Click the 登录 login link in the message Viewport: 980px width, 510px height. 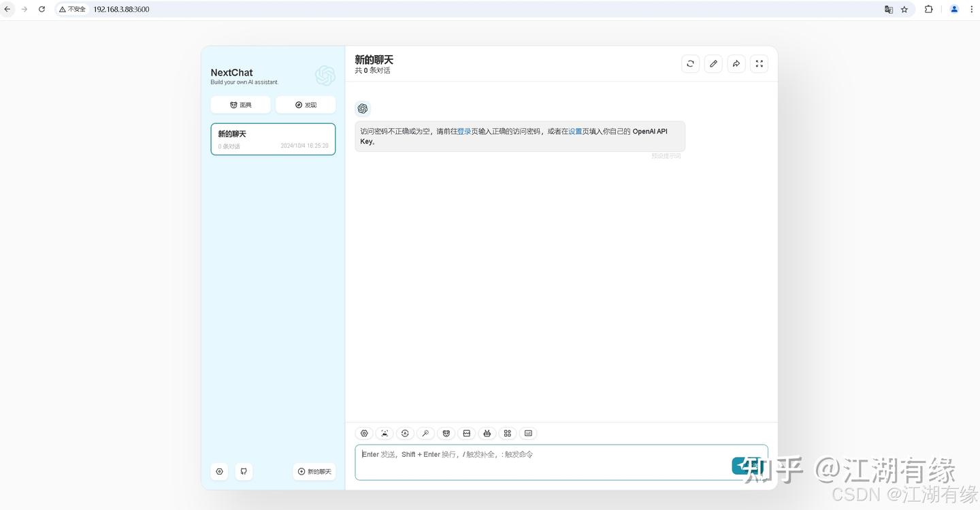click(x=464, y=131)
